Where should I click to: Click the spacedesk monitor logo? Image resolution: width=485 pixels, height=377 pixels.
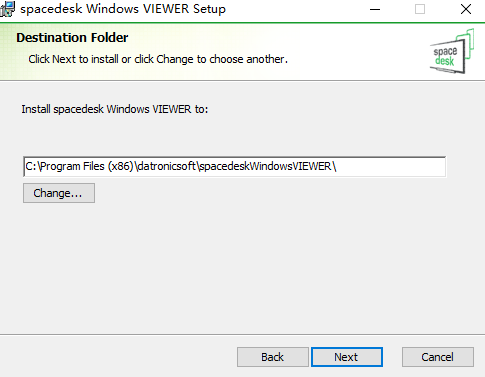(452, 51)
